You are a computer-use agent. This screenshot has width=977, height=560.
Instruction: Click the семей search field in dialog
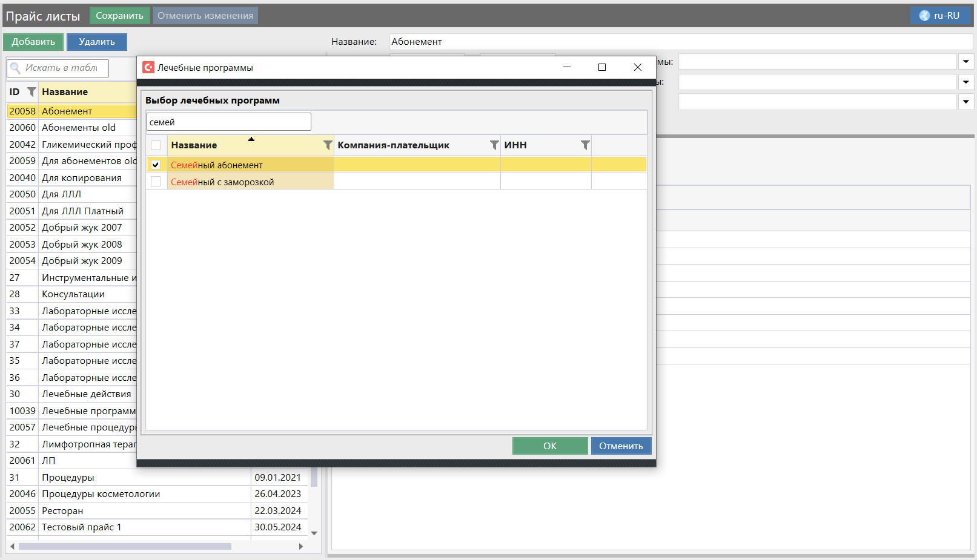(x=228, y=122)
